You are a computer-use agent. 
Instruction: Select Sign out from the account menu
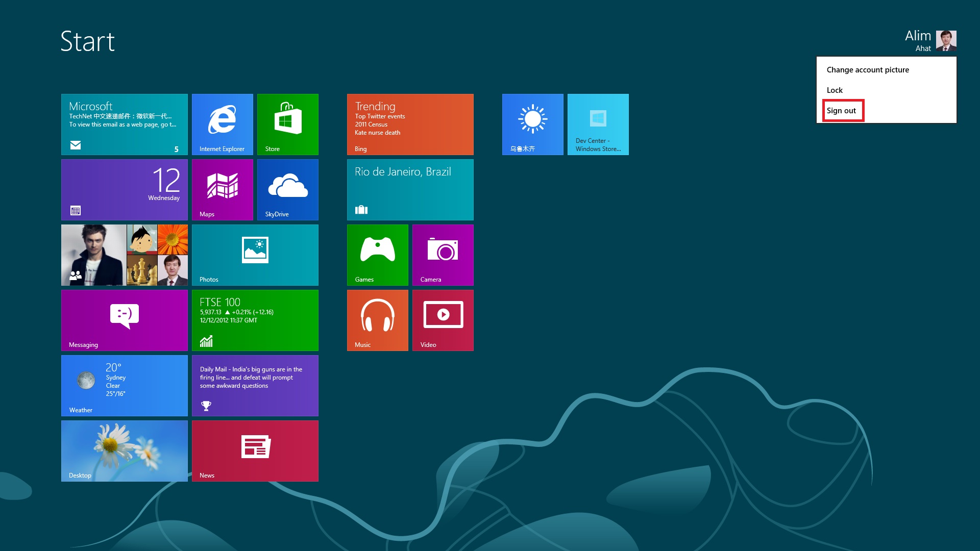(886, 110)
